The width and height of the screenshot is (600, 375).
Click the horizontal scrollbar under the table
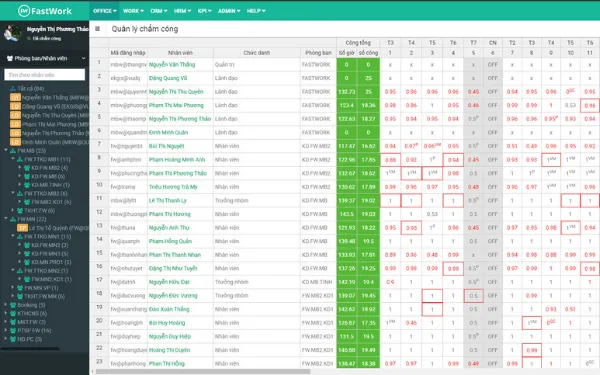pos(203,371)
